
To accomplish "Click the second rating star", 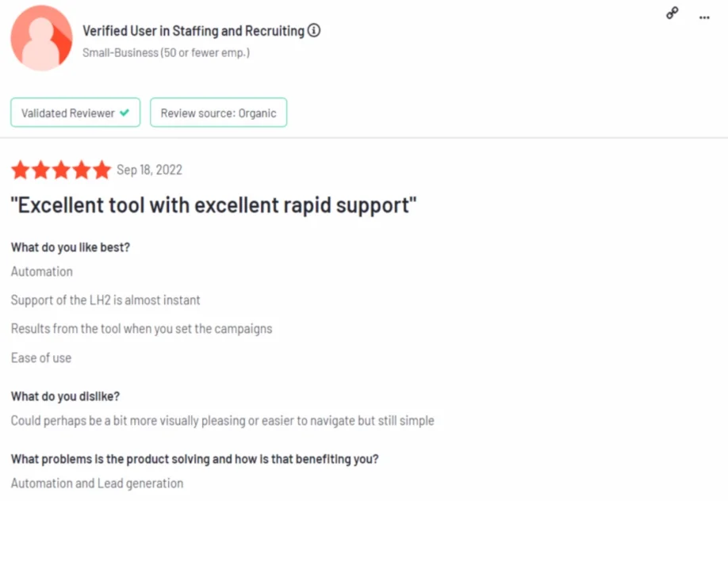I will [40, 170].
